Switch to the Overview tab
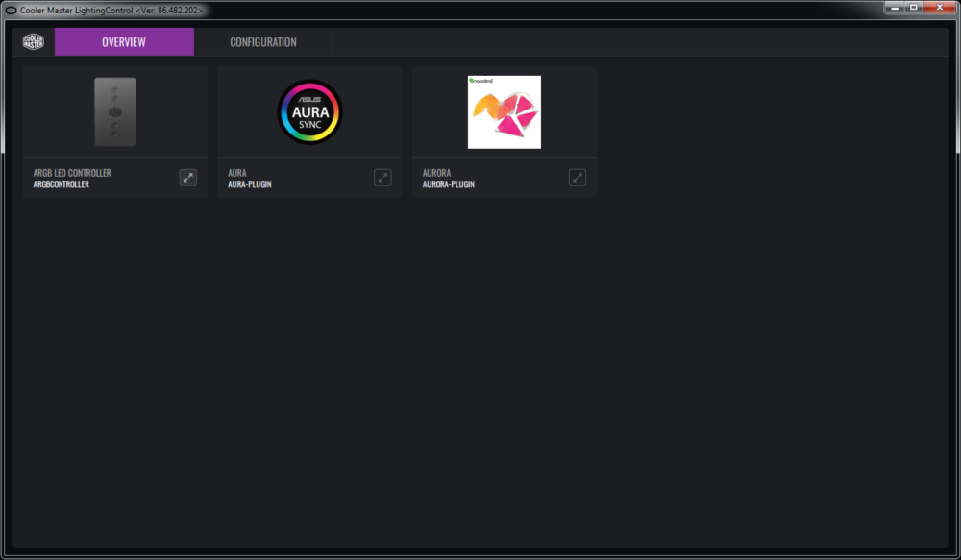Viewport: 961px width, 560px height. tap(124, 41)
